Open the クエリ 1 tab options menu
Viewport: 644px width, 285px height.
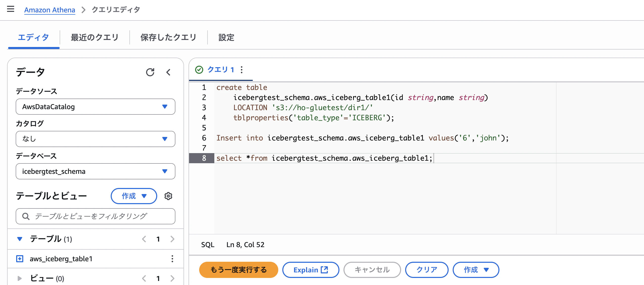tap(242, 70)
